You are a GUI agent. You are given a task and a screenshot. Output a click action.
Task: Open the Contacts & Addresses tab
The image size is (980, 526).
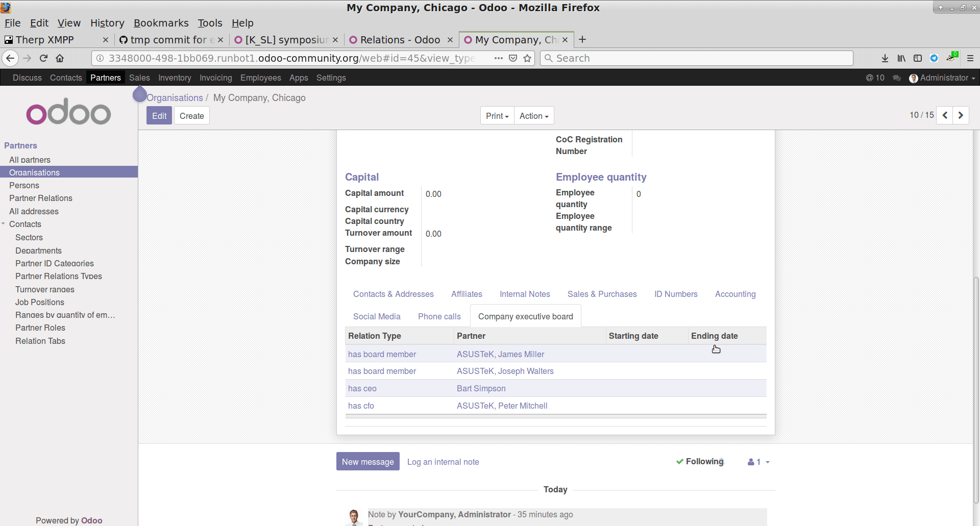tap(393, 294)
